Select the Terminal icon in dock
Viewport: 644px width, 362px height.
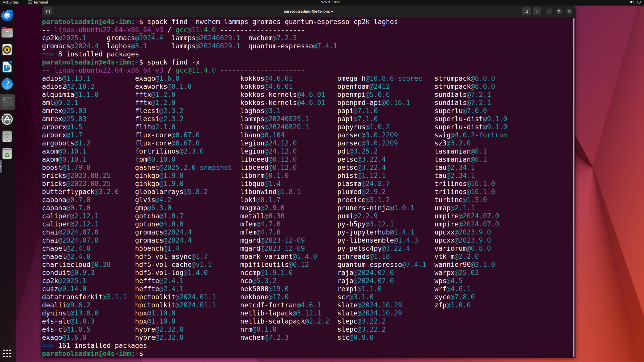pyautogui.click(x=7, y=102)
